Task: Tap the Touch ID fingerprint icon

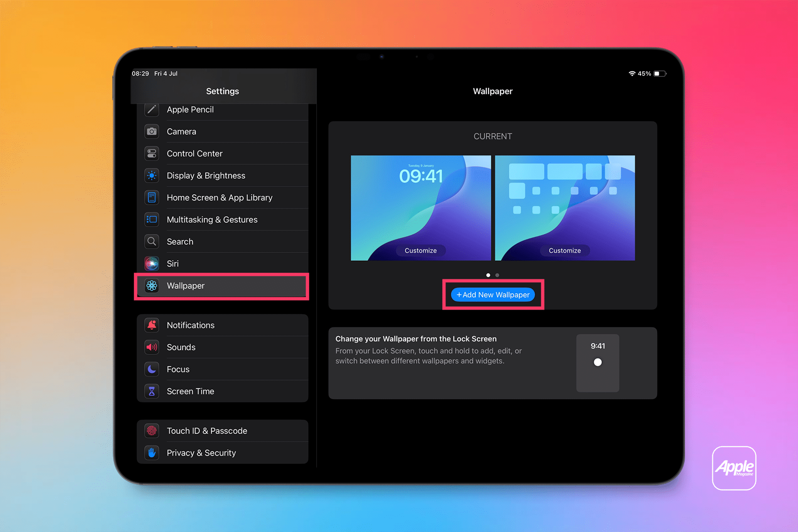Action: pos(152,431)
